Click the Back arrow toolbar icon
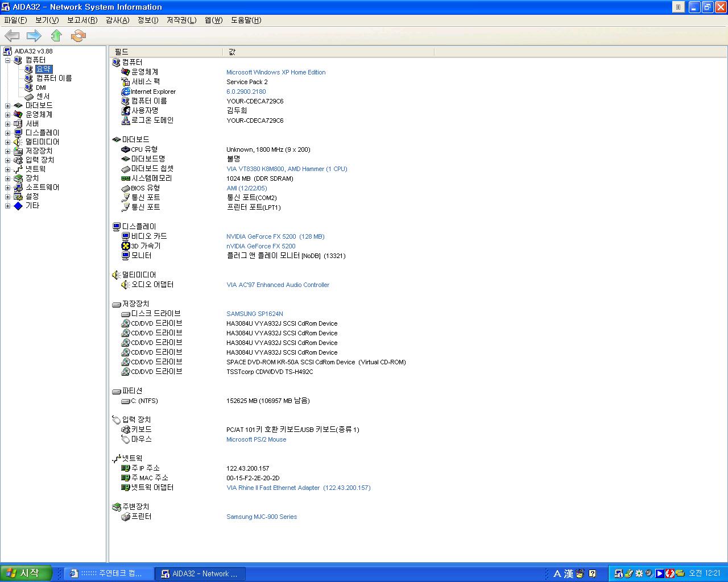The image size is (728, 582). point(12,36)
